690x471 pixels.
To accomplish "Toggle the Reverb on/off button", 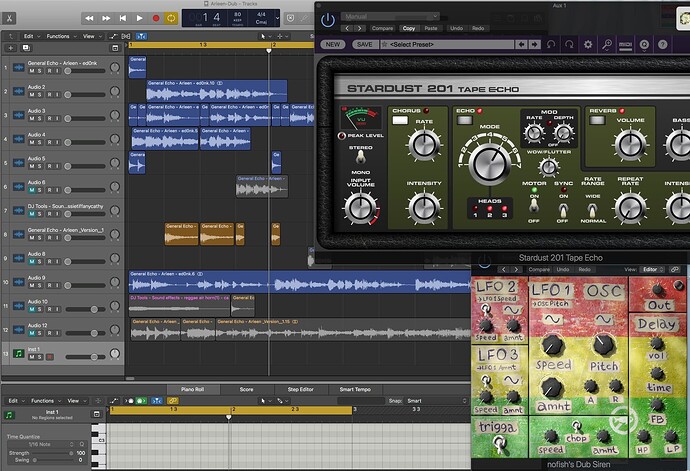I will (x=597, y=120).
